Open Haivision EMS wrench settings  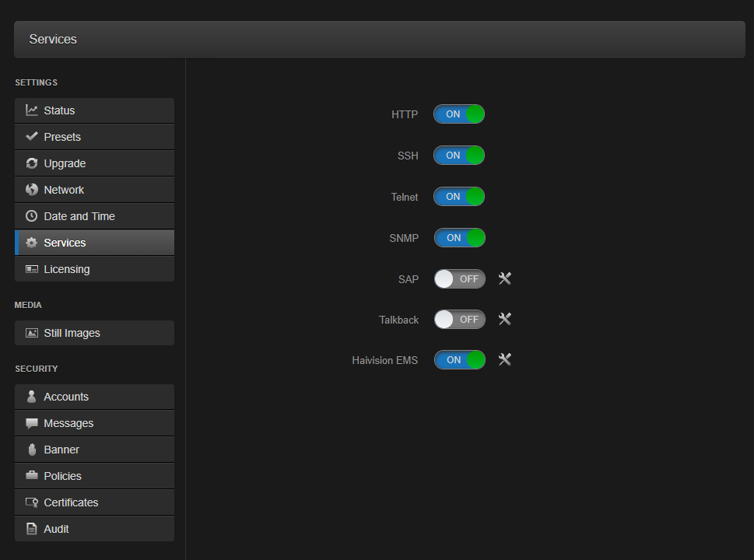[x=504, y=359]
